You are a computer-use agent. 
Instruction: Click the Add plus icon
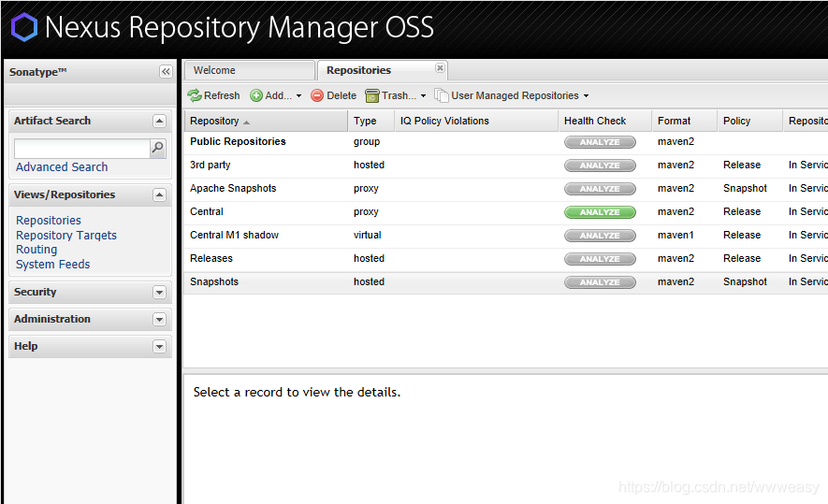tap(256, 95)
